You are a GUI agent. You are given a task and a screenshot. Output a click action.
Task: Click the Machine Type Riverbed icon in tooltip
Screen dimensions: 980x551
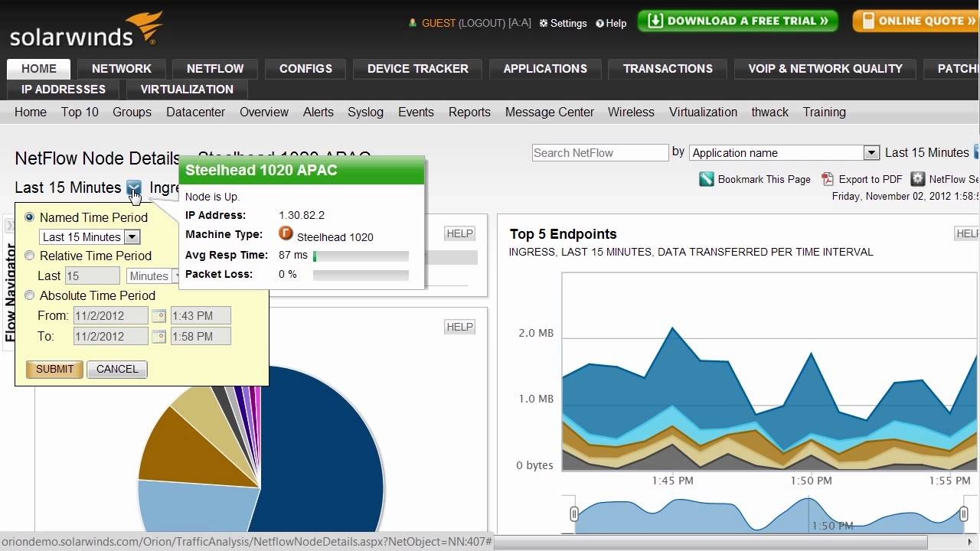point(286,235)
